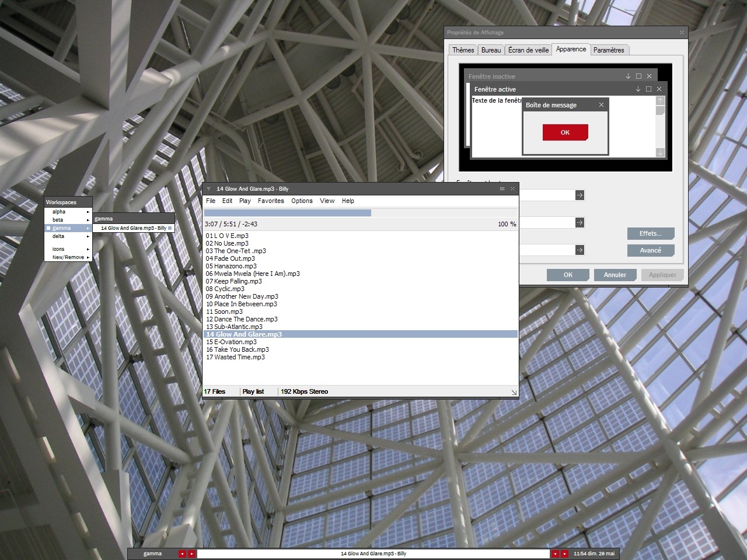Click the 192 Kbps Stereo status entry
Viewport: 747px width, 560px height.
coord(304,391)
